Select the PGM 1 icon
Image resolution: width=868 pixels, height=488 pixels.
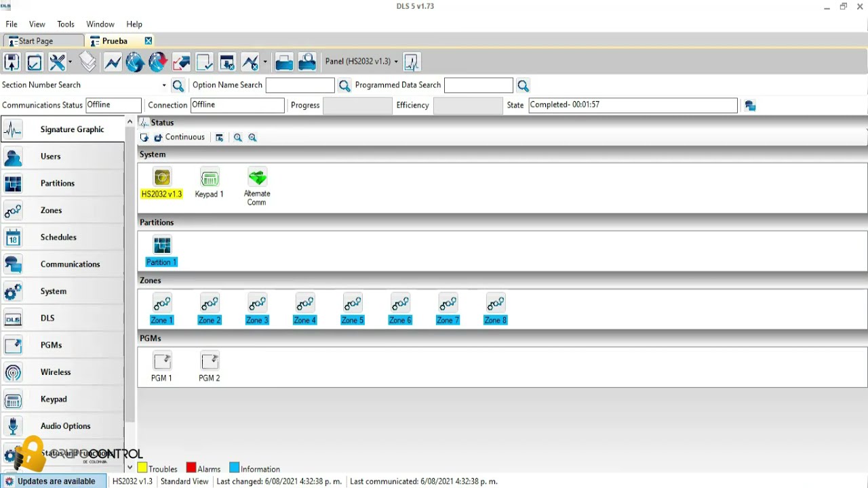pyautogui.click(x=161, y=367)
